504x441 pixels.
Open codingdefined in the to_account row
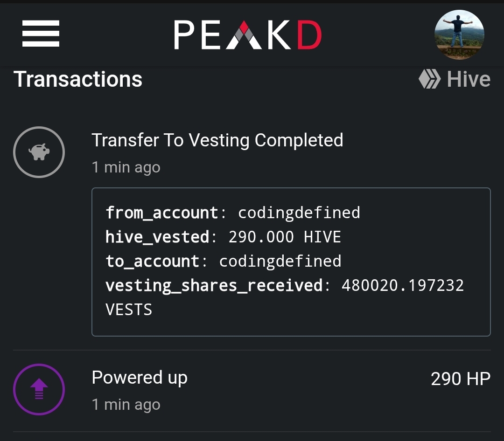tap(280, 261)
